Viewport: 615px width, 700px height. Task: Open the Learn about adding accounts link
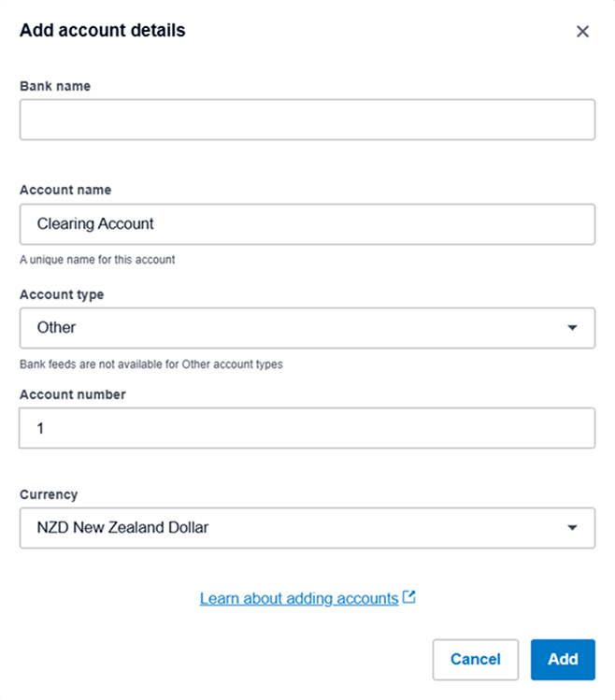(299, 598)
